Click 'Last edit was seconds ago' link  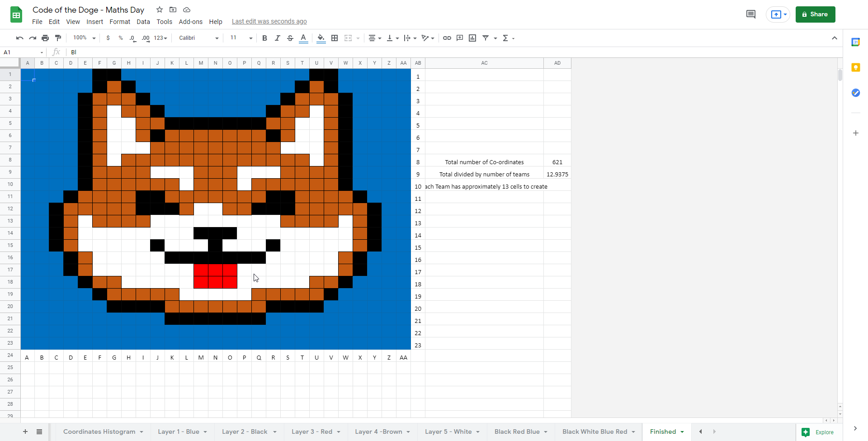(x=269, y=21)
